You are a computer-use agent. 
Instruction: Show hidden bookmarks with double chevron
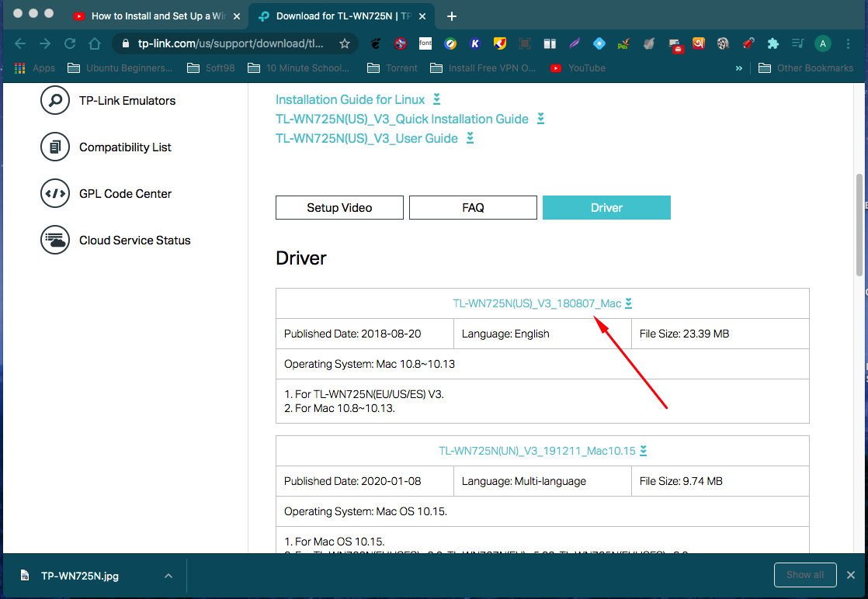point(738,68)
